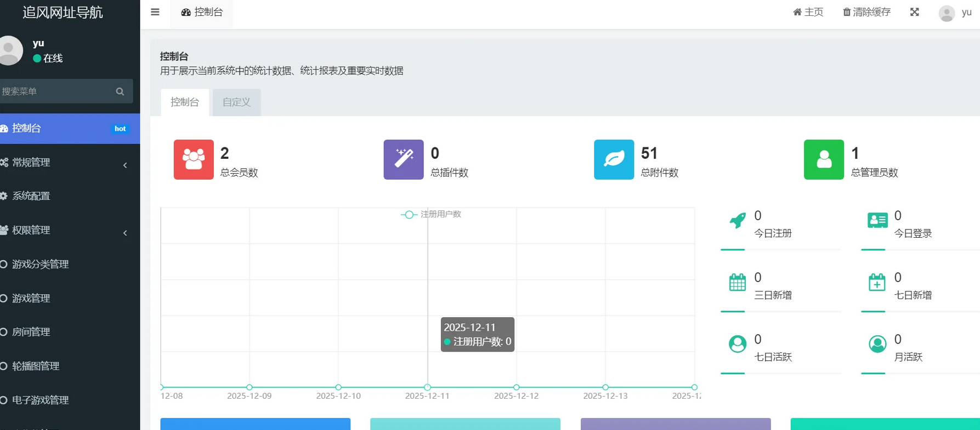Go to 主页 link in header
980x430 pixels.
[808, 12]
